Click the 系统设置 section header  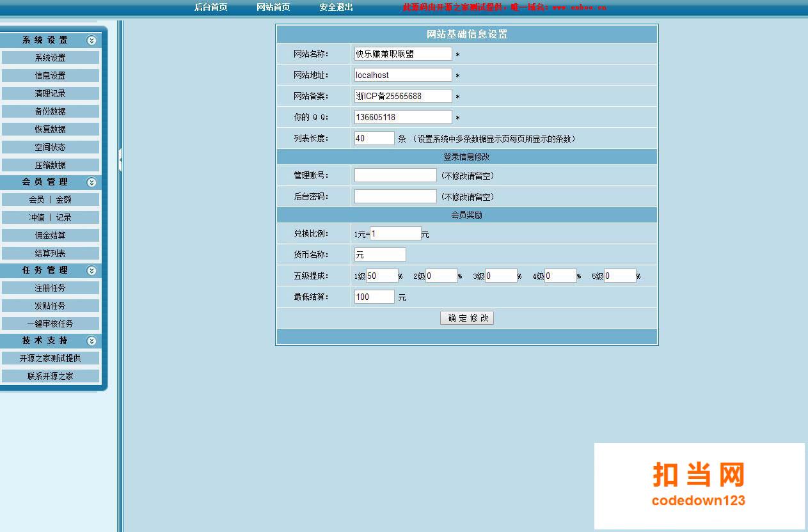tap(50, 40)
